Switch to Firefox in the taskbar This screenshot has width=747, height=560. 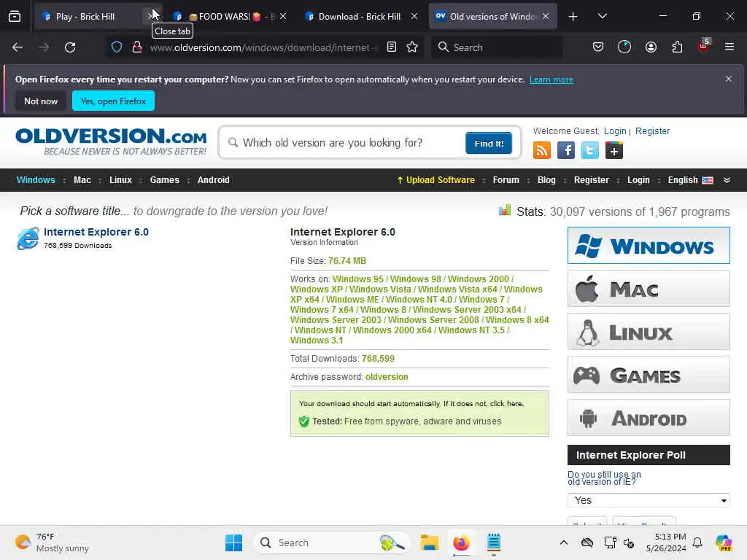(x=461, y=542)
